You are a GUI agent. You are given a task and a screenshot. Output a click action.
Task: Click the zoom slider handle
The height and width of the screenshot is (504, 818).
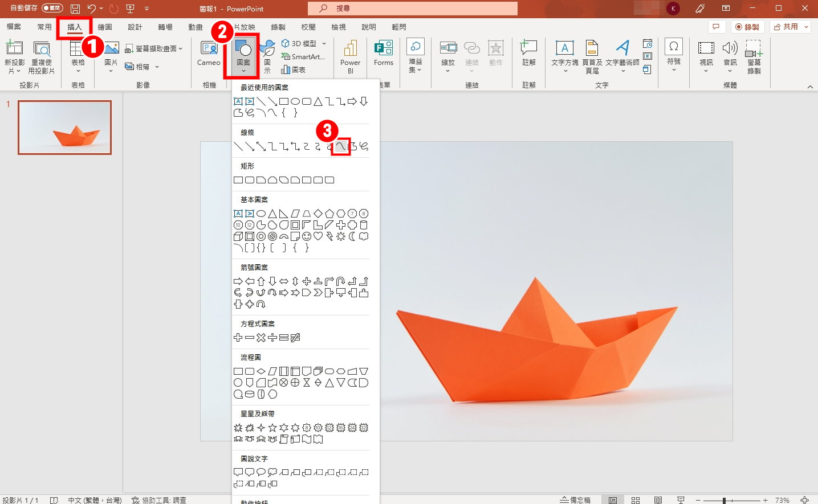[724, 500]
